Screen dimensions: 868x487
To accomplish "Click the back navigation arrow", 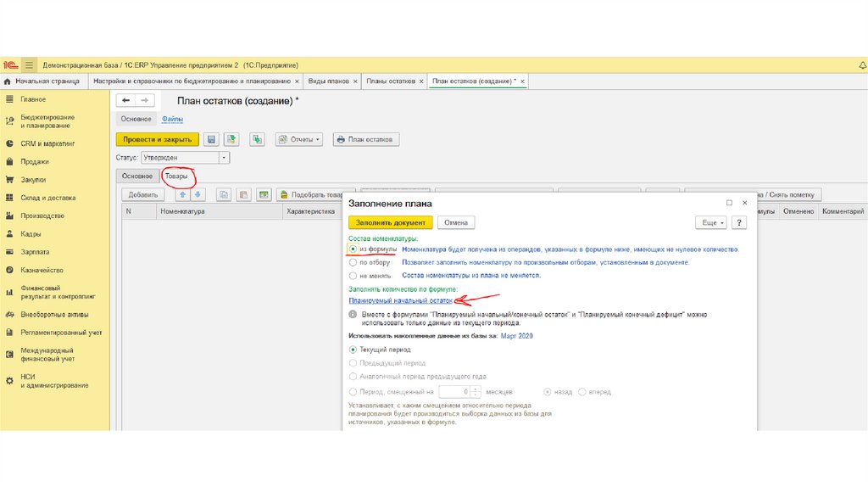I will pos(126,101).
